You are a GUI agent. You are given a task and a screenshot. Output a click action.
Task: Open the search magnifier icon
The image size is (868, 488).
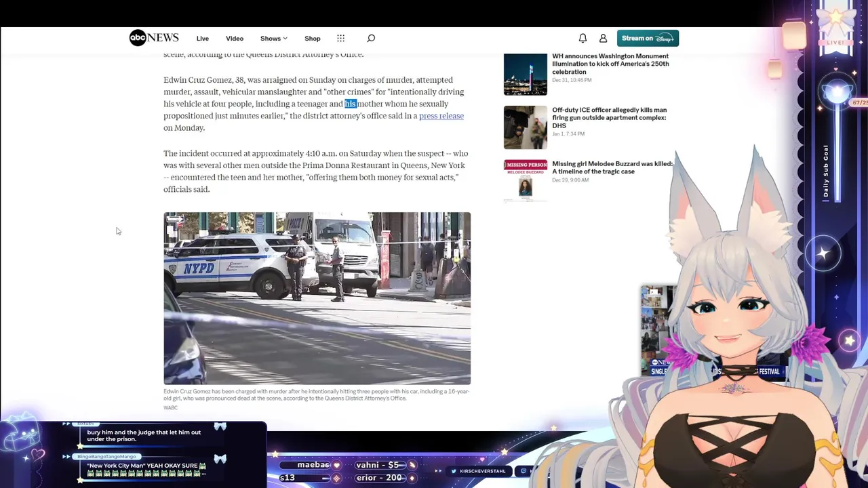371,39
